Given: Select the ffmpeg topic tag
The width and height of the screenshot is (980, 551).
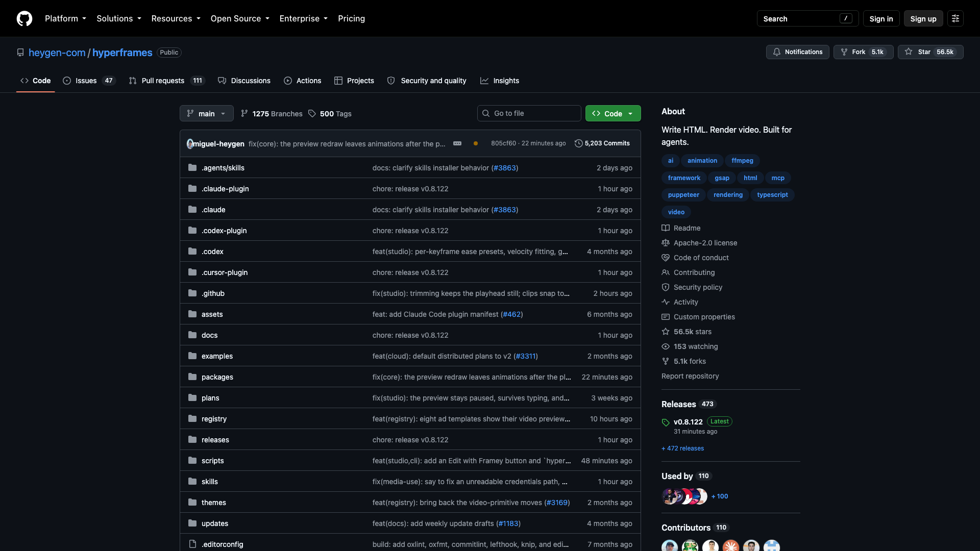Looking at the screenshot, I should pos(742,161).
